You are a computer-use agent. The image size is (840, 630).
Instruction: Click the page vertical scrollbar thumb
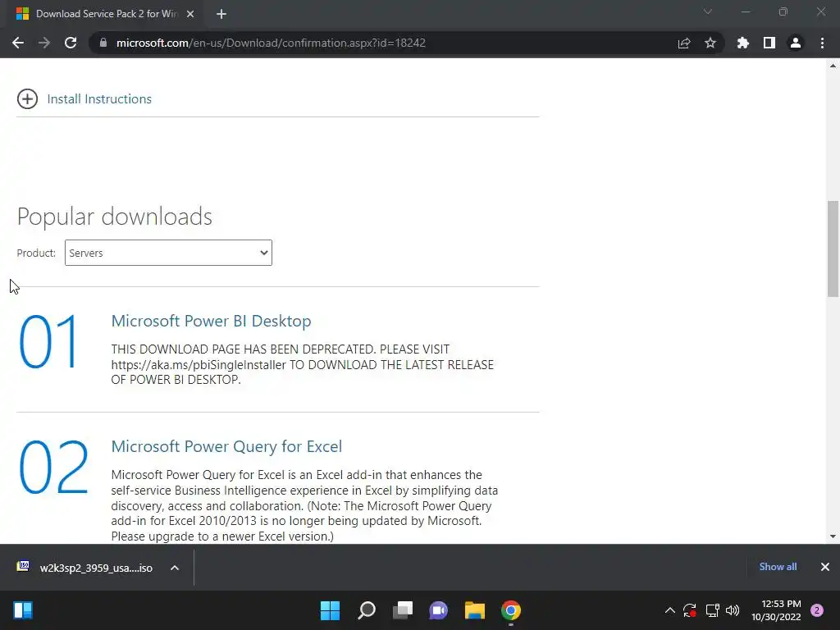point(833,249)
